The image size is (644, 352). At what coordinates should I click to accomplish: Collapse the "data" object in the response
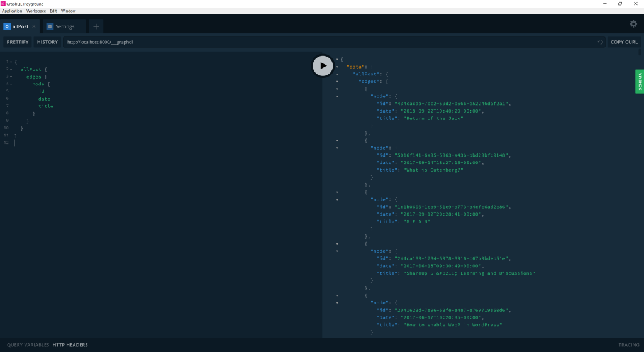tap(338, 67)
